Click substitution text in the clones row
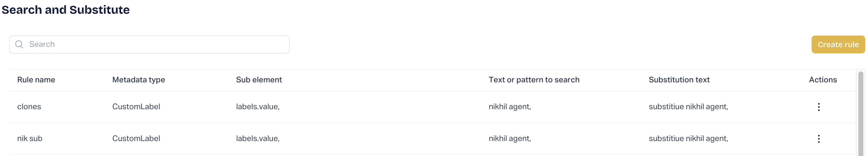868x156 pixels. pyautogui.click(x=688, y=107)
